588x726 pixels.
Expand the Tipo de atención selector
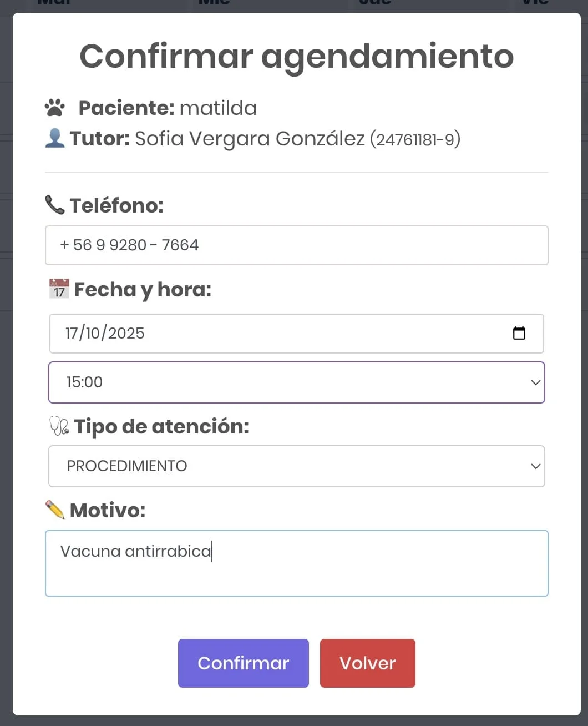coord(297,466)
